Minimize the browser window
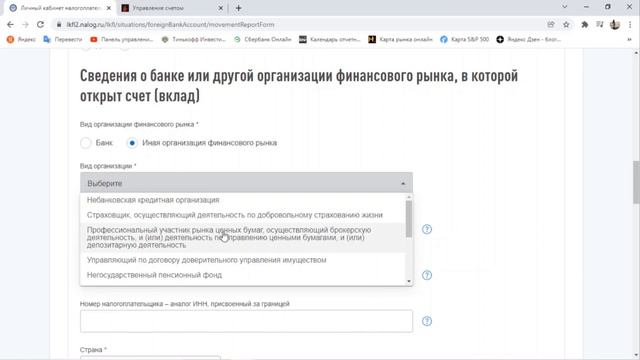The image size is (640, 360). point(587,7)
